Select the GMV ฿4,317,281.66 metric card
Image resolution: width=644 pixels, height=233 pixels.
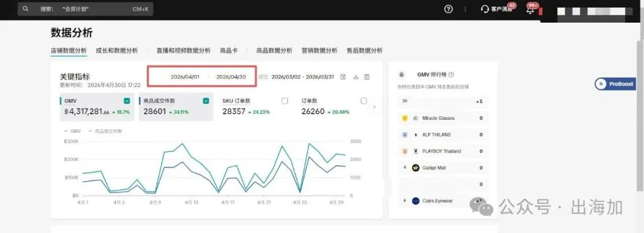[97, 107]
